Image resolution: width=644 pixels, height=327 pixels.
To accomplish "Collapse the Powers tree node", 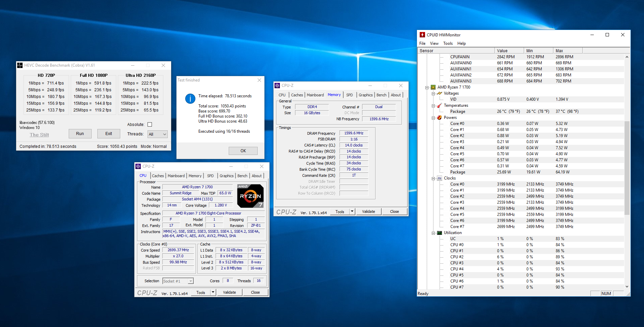I will click(433, 118).
